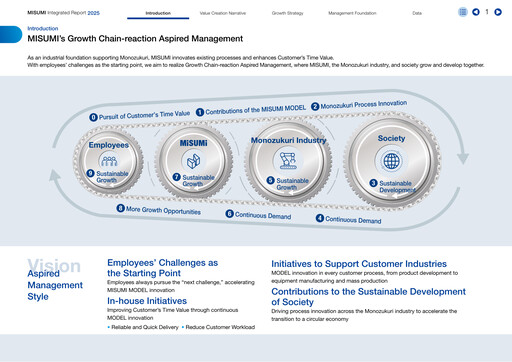Click the page number 1

487,12
